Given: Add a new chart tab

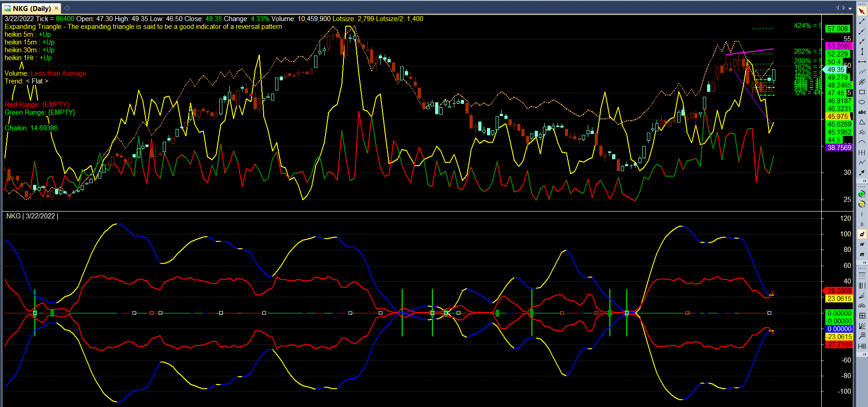Looking at the screenshot, I should [x=67, y=8].
